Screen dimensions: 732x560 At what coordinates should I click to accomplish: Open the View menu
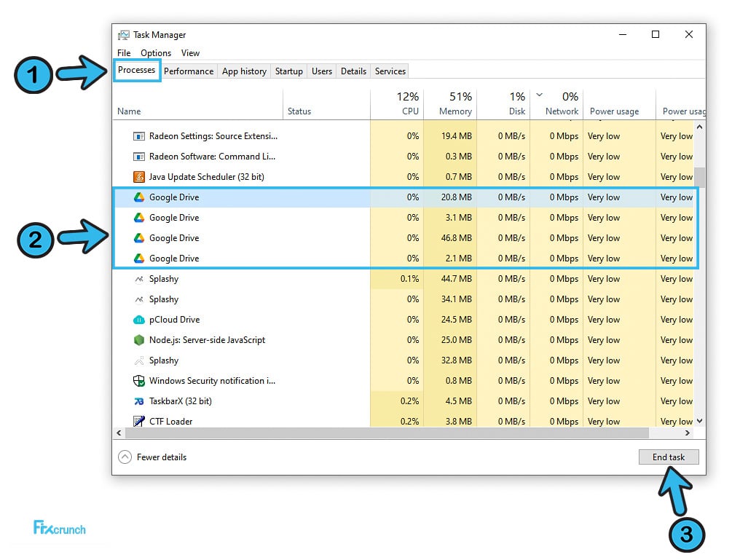pos(190,52)
